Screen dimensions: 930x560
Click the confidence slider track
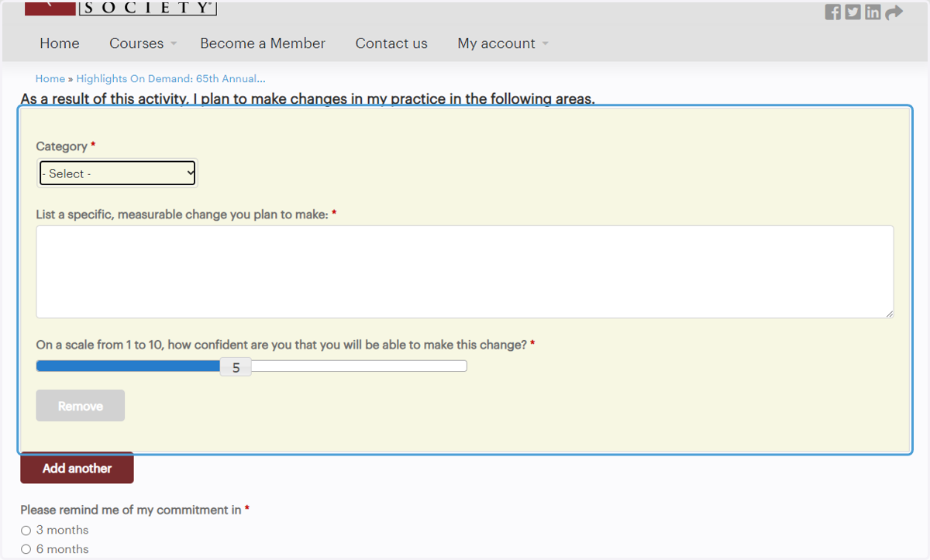pyautogui.click(x=251, y=366)
